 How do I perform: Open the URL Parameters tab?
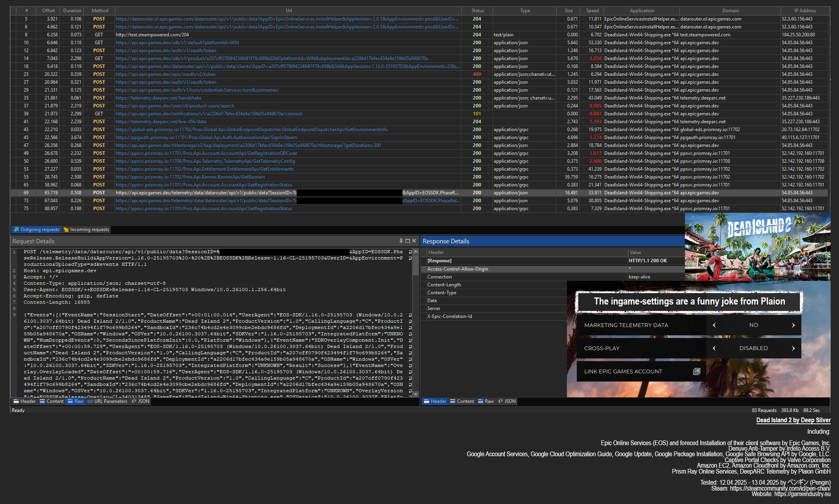click(107, 401)
